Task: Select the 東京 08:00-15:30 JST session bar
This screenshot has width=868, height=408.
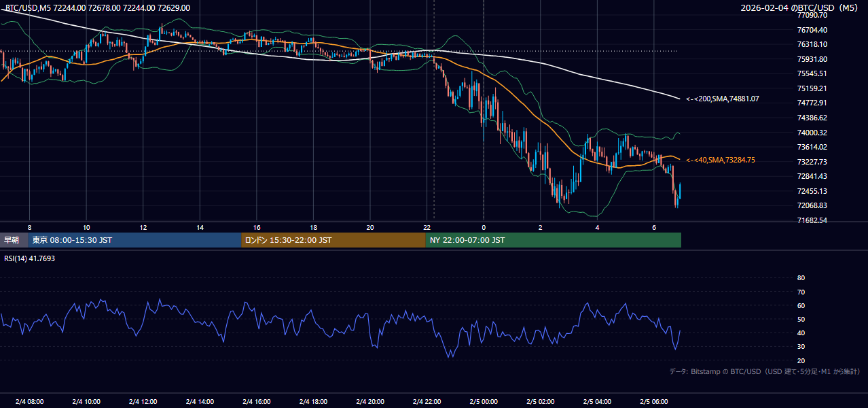Action: point(135,240)
